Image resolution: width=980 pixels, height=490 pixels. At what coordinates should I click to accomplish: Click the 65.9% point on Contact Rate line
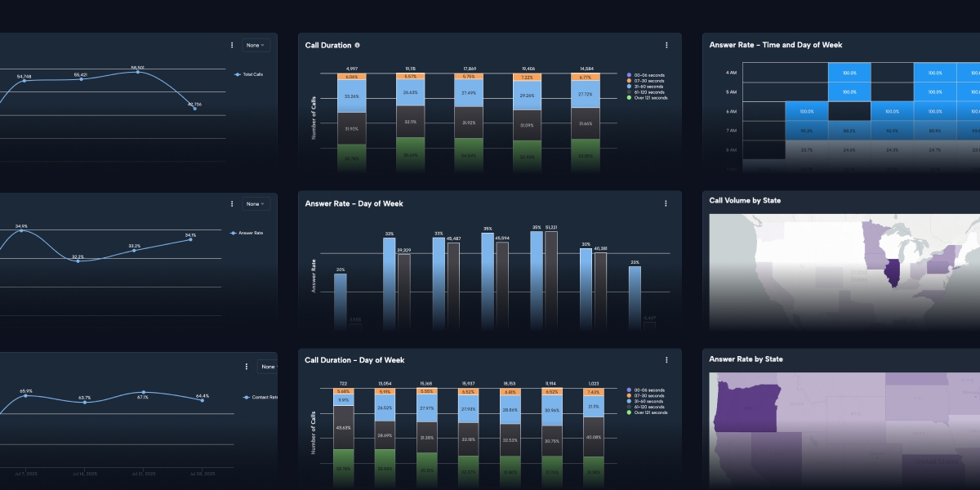click(x=26, y=396)
